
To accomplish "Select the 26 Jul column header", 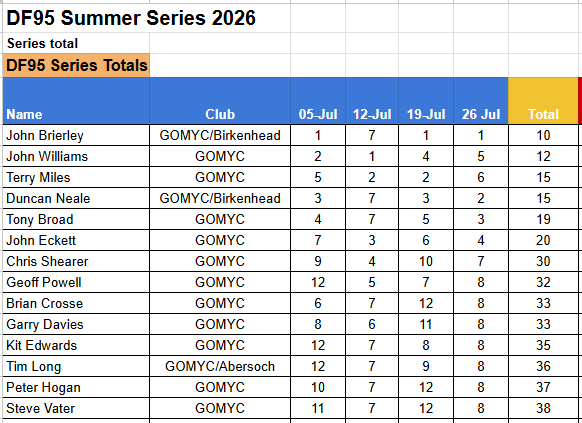I will coord(481,101).
